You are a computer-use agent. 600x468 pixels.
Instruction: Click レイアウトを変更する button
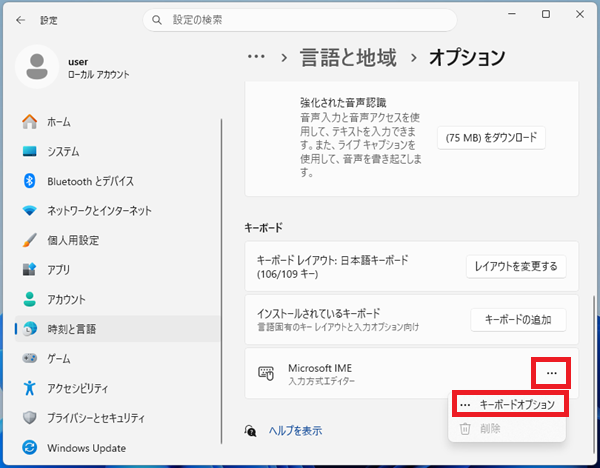517,266
